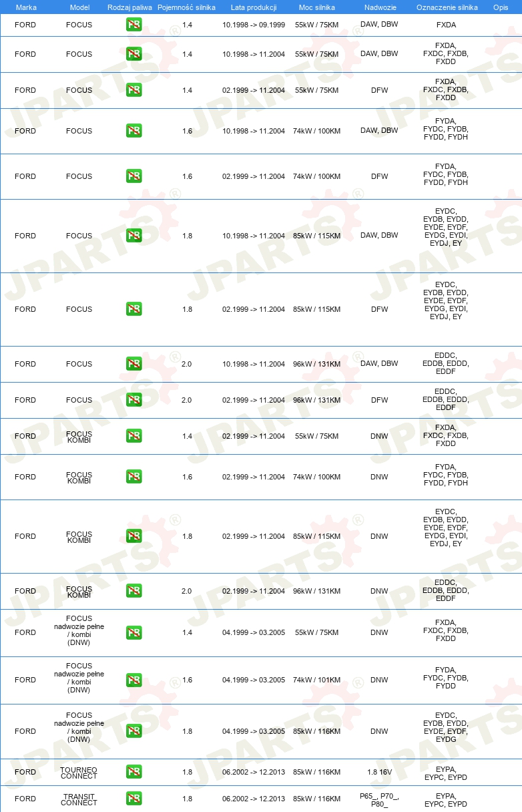
Task: Select the TRANSIT CONNECT model cell
Action: [x=79, y=799]
